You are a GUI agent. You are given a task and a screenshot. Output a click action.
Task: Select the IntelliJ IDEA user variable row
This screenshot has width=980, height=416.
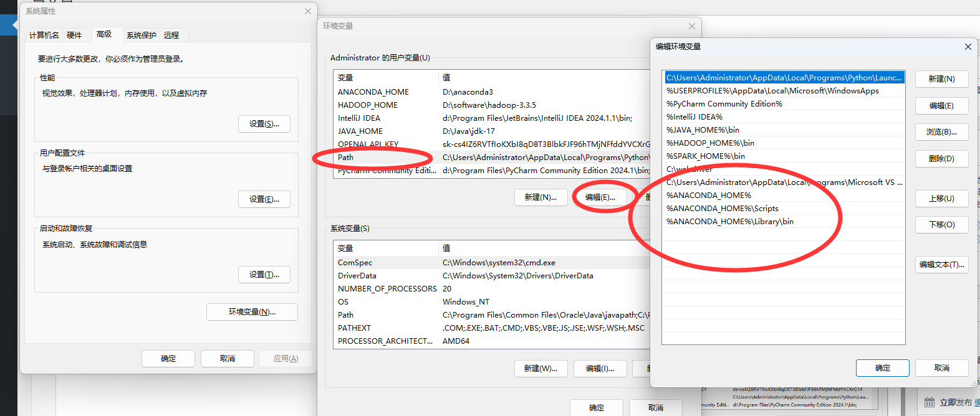pos(491,118)
